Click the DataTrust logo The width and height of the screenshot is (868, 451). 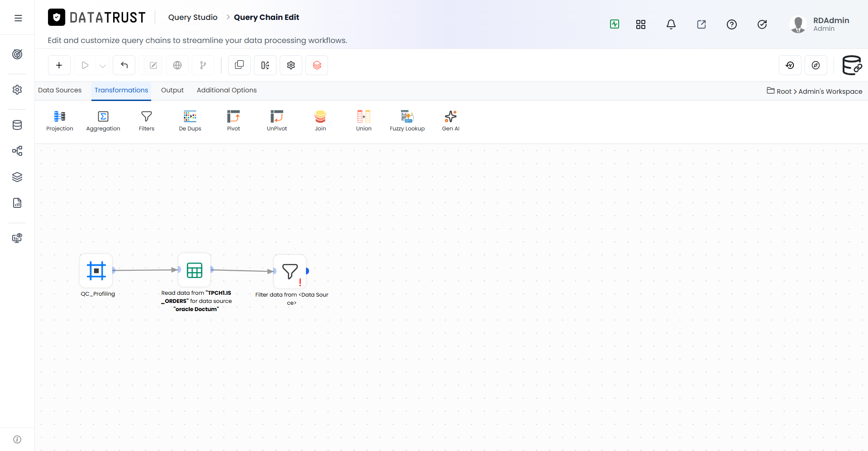97,18
